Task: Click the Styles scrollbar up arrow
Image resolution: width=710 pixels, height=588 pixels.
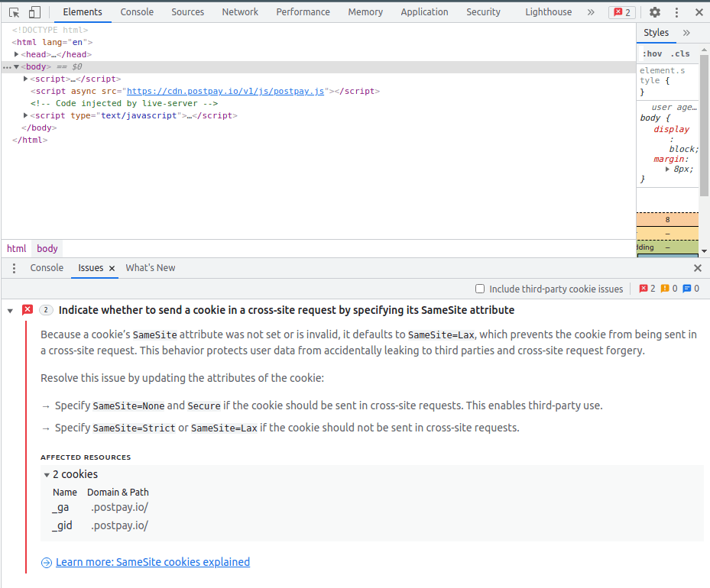Action: click(704, 49)
